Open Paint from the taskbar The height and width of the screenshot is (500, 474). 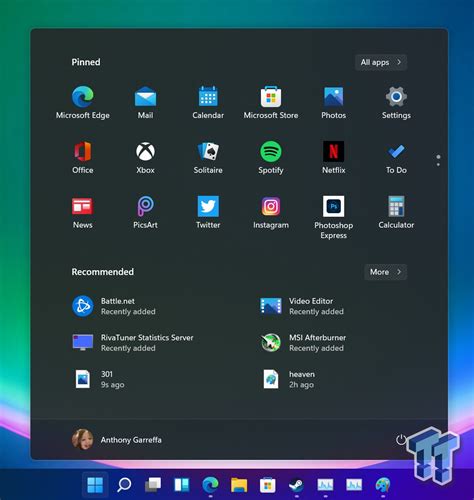point(383,485)
